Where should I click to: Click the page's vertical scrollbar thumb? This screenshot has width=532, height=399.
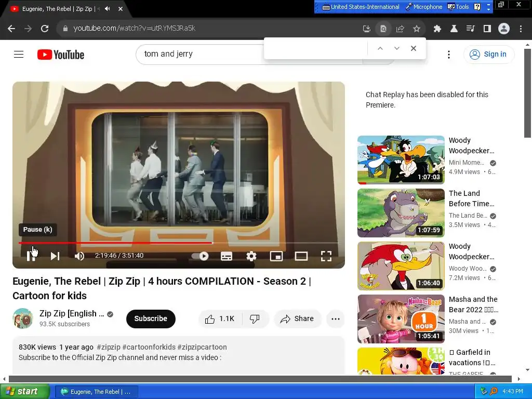pyautogui.click(x=527, y=93)
